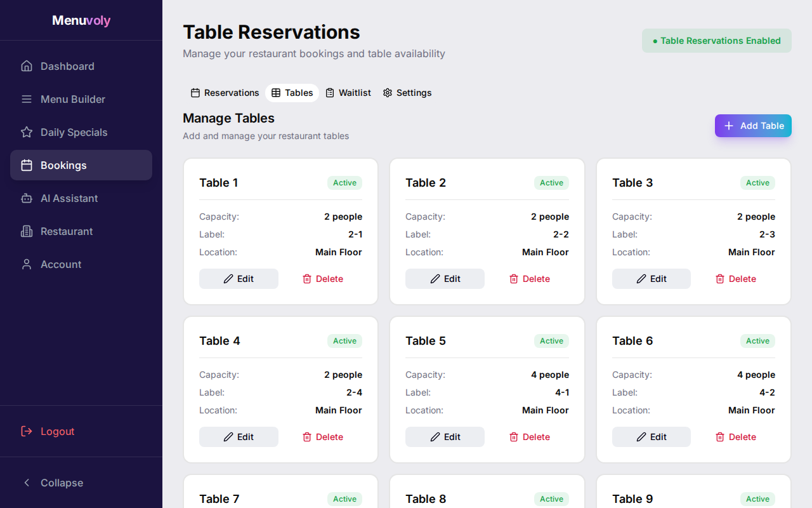Viewport: 812px width, 508px height.
Task: Click the Settings gear icon
Action: (388, 93)
